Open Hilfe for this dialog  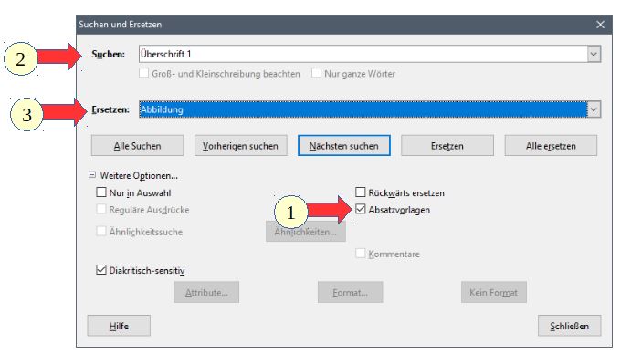tap(119, 326)
